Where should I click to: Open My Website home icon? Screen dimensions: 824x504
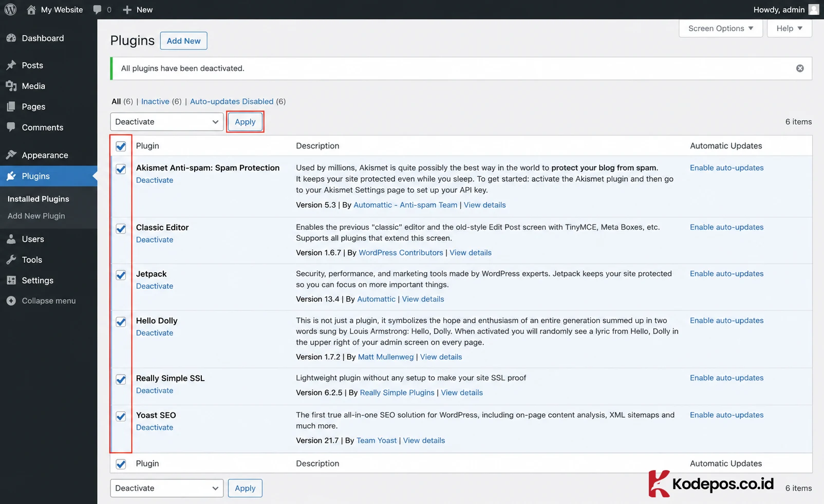click(x=31, y=9)
